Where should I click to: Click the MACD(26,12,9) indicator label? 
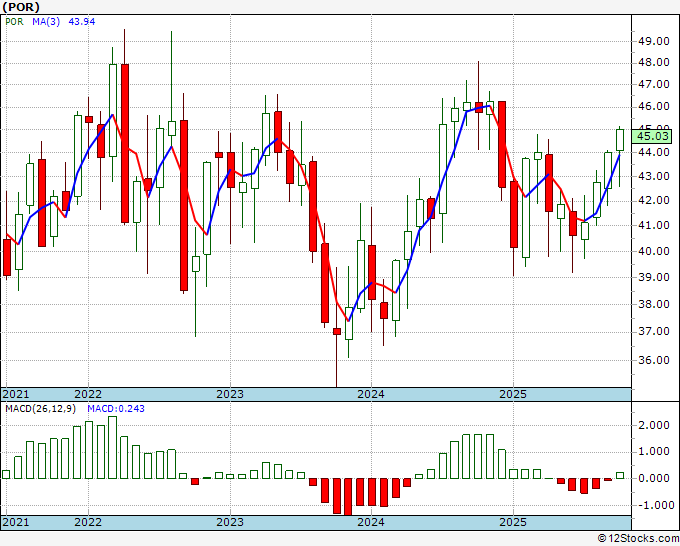point(41,409)
